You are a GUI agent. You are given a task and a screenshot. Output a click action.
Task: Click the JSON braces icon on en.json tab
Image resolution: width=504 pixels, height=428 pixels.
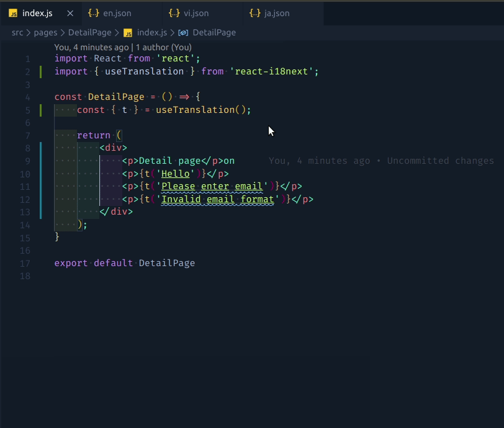93,13
